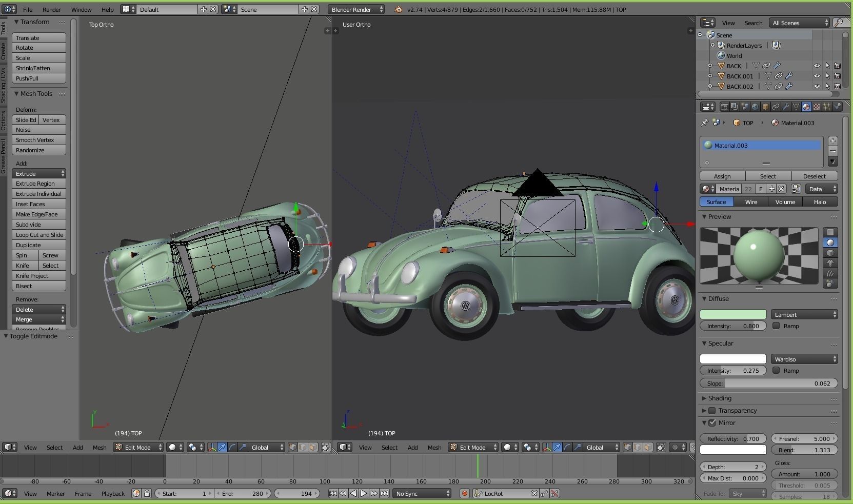Open Particles properties tab sparkle icon

point(827,107)
